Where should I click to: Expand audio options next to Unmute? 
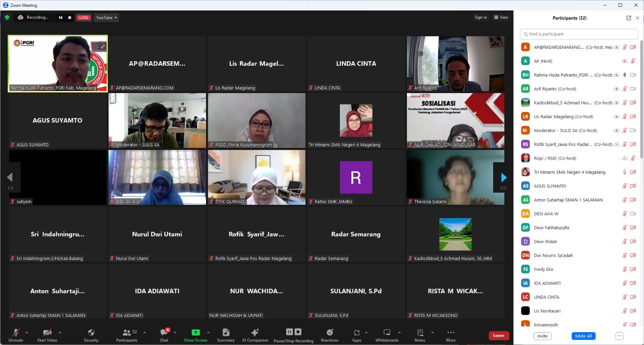pyautogui.click(x=27, y=333)
